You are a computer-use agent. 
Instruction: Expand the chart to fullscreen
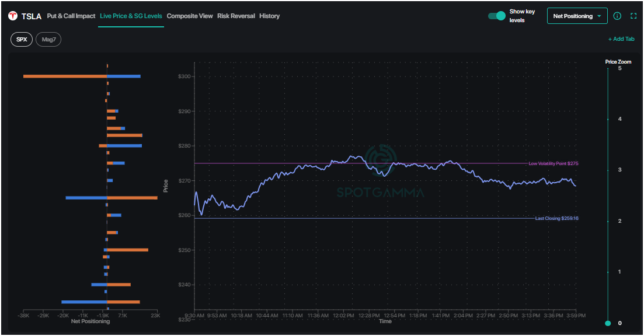(x=633, y=16)
